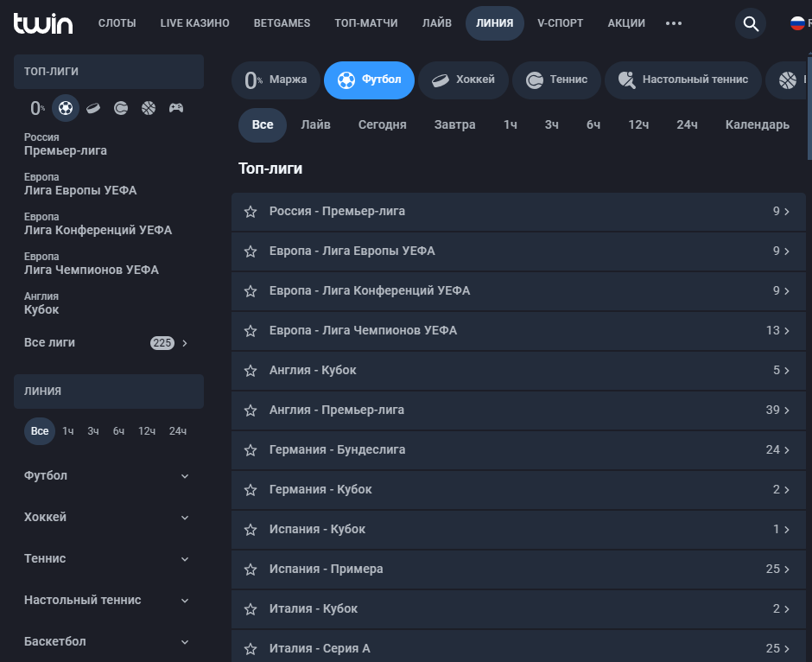Image resolution: width=812 pixels, height=662 pixels.
Task: Open Англия - Премьер-лига row with 39 events
Action: click(518, 410)
